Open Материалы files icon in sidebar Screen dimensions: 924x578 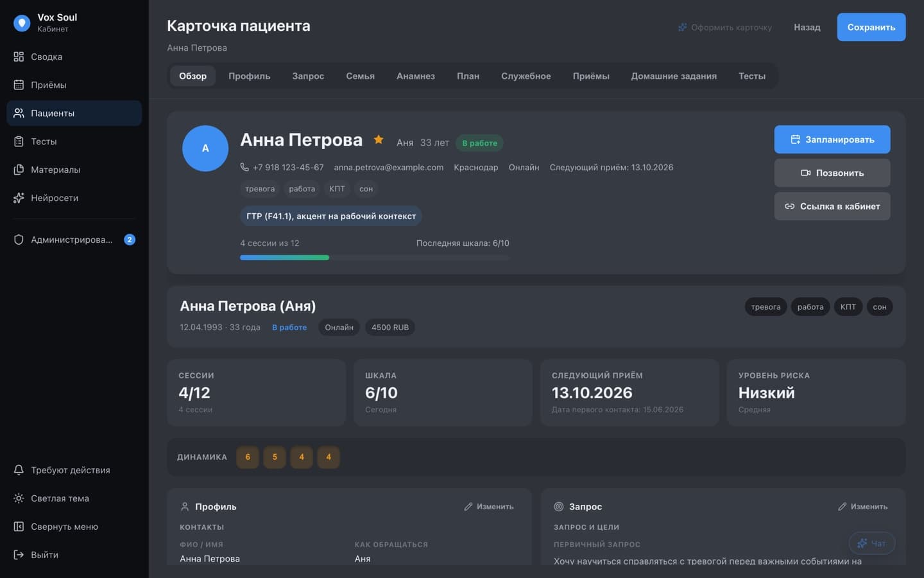pos(19,170)
